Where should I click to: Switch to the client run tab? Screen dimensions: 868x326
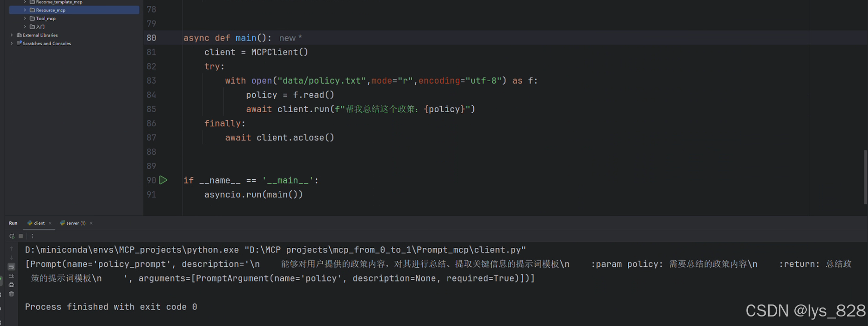[x=39, y=223]
